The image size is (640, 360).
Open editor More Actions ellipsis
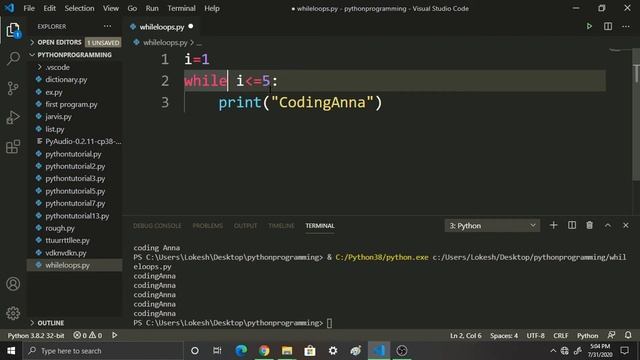click(626, 27)
